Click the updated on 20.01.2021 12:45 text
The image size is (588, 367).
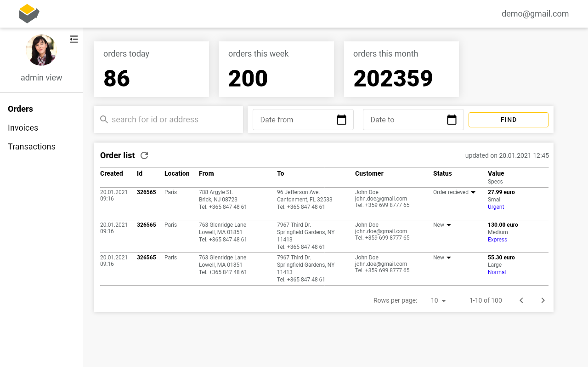tap(507, 155)
